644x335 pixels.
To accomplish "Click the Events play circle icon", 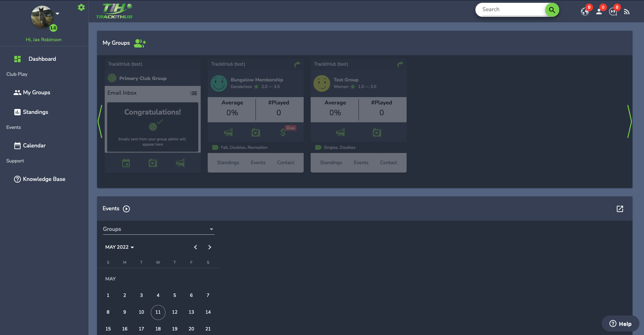I will coord(127,209).
